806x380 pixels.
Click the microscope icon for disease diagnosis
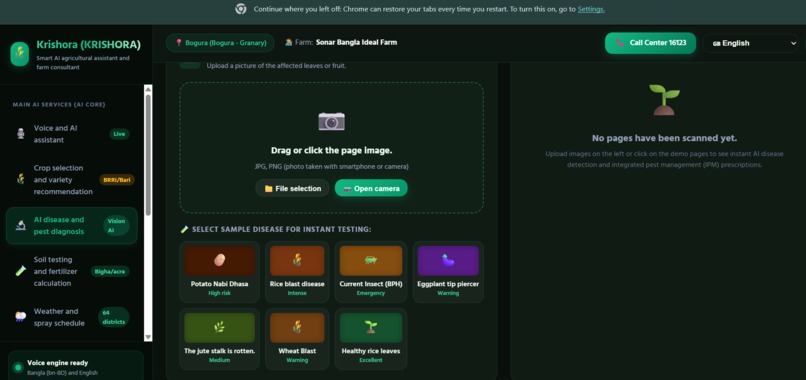(21, 225)
